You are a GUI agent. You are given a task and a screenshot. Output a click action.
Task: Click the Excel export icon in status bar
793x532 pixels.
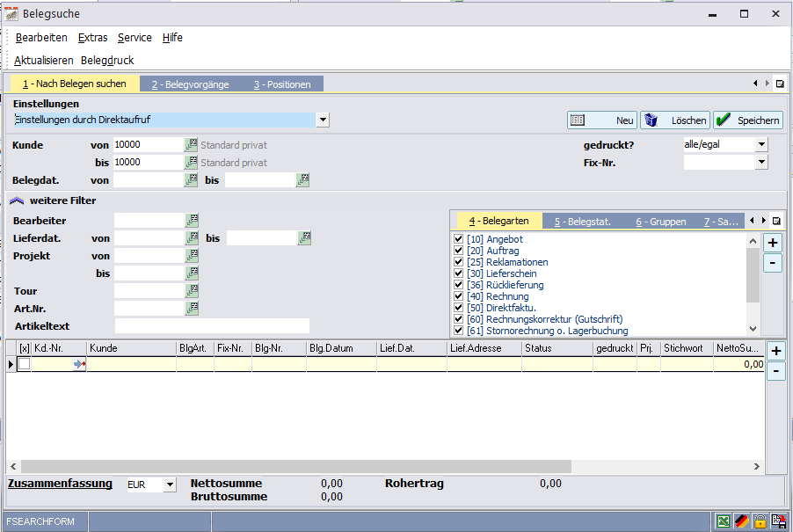tap(724, 521)
